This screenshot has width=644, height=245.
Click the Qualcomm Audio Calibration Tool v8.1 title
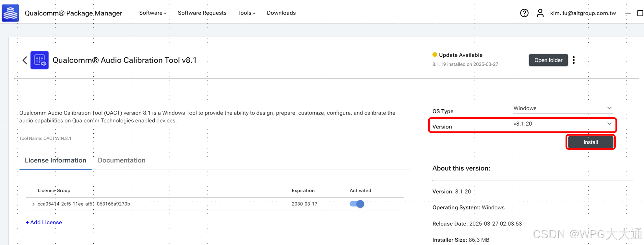(125, 60)
